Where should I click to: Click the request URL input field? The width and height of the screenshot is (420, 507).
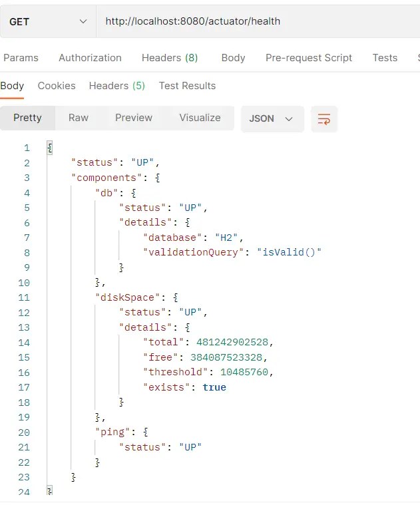pos(258,21)
